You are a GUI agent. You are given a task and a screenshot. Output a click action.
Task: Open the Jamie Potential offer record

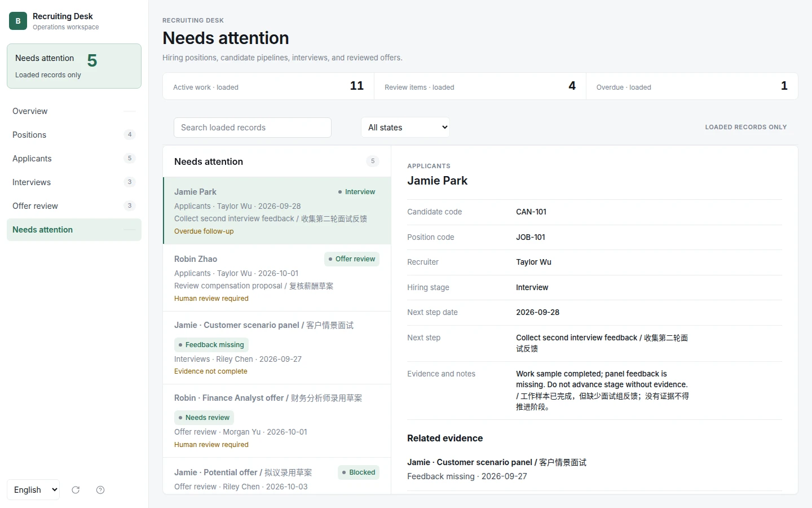277,476
